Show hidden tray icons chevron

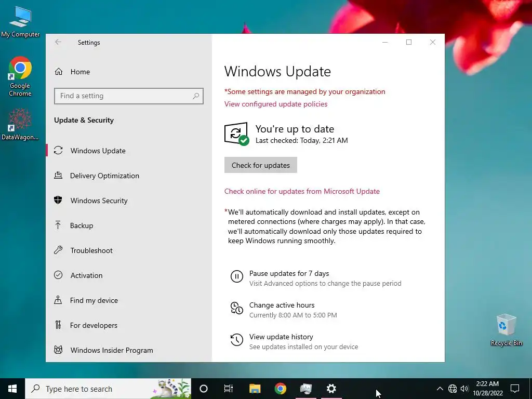[440, 389]
